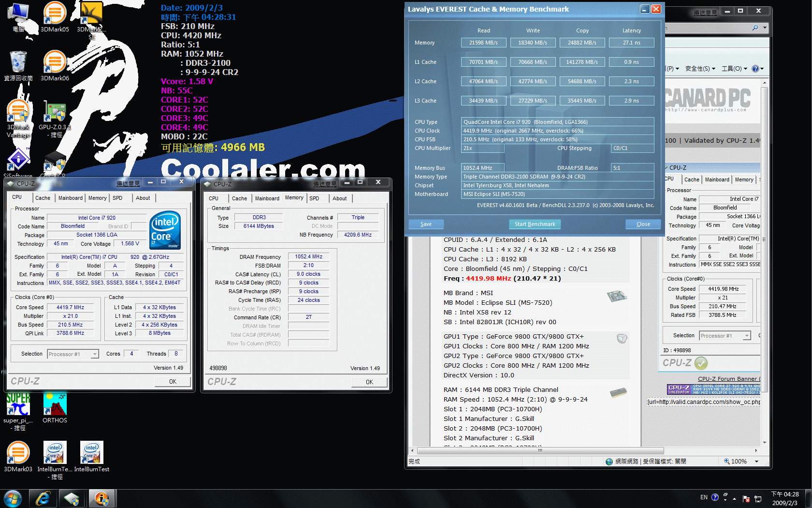The height and width of the screenshot is (508, 812).
Task: Click the CPU-Z validated checkmark logo
Action: 701,363
